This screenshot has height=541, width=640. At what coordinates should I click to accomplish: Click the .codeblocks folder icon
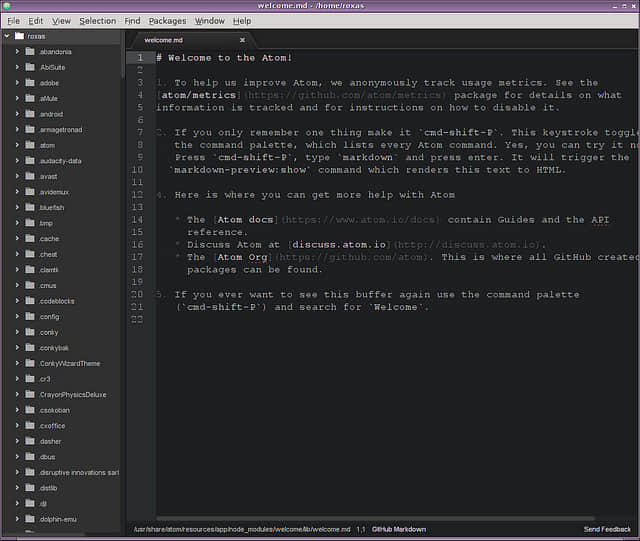[x=30, y=301]
